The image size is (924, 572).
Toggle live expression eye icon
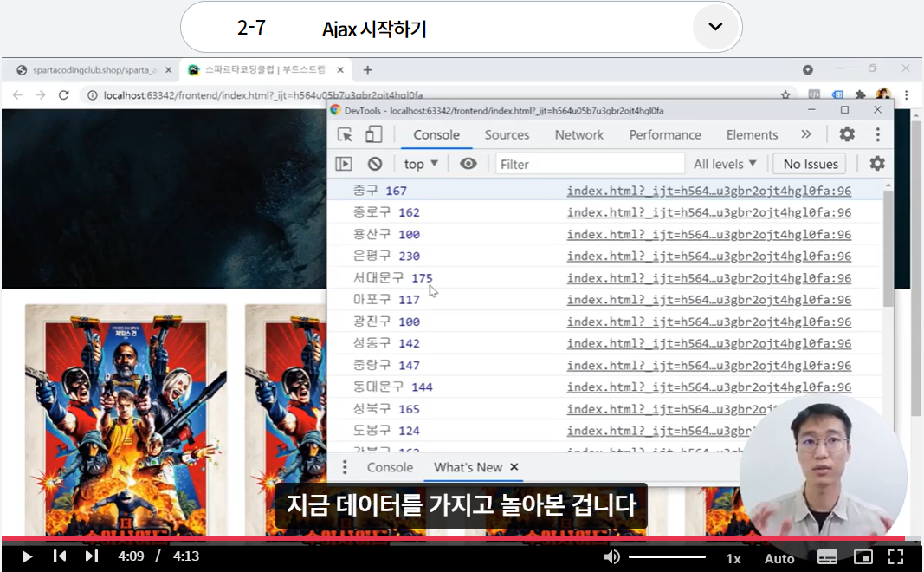(468, 163)
